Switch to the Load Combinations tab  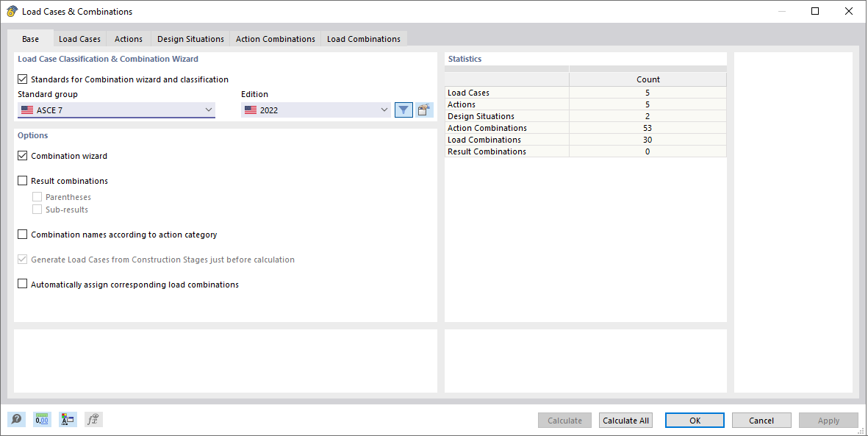363,38
